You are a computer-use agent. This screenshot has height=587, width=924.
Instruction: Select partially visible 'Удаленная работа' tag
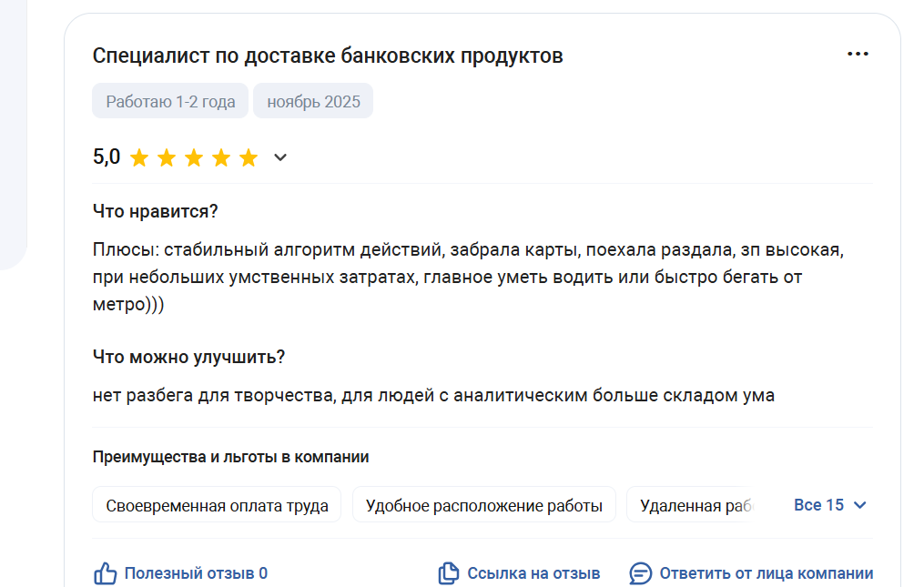694,505
